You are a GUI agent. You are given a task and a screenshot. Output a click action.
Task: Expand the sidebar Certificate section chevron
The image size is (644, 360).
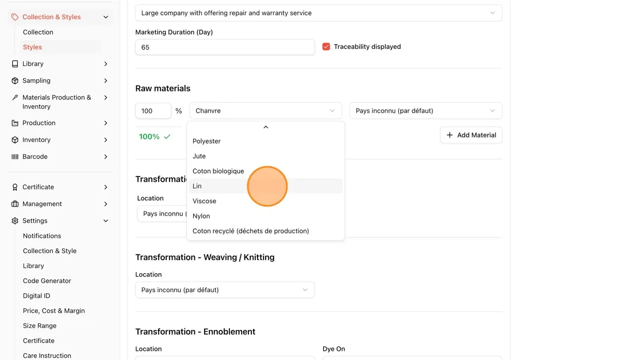click(x=106, y=187)
